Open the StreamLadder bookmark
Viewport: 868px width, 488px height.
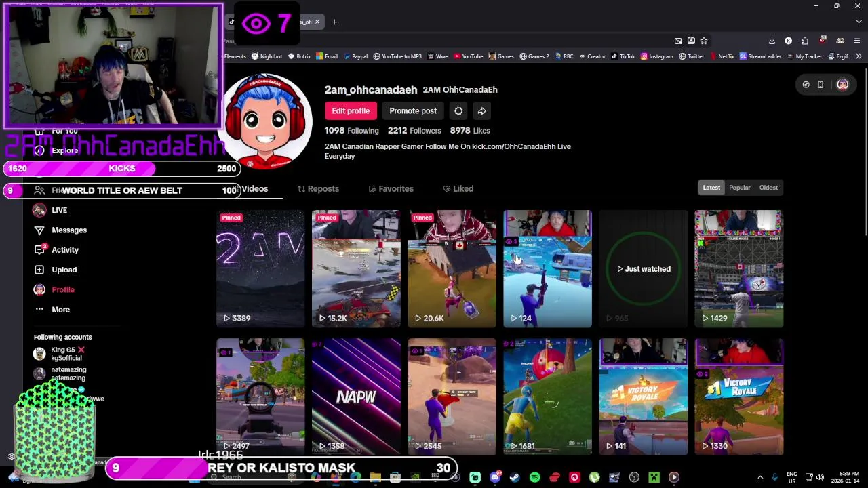760,56
